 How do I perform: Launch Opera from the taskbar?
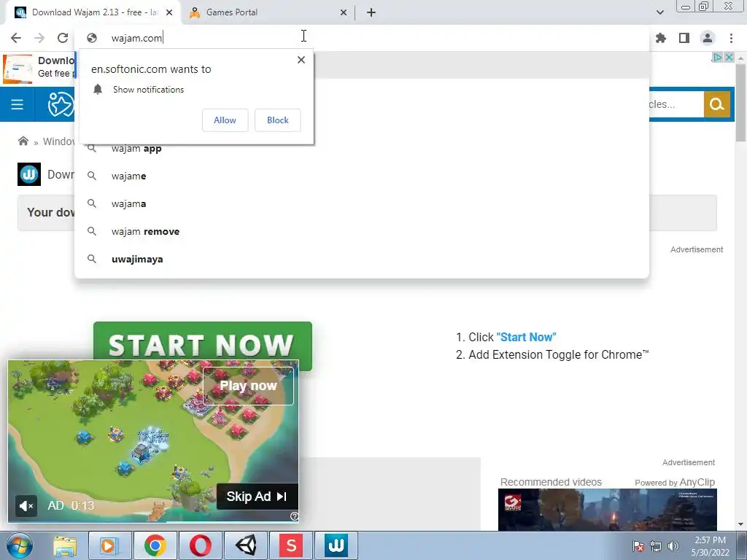tap(200, 545)
